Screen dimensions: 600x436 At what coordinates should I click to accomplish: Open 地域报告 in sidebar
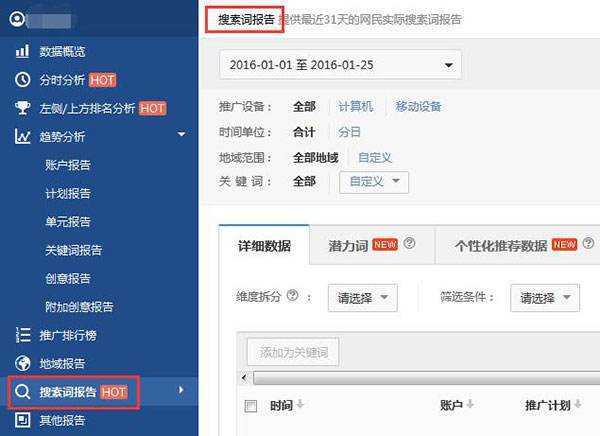pyautogui.click(x=62, y=364)
